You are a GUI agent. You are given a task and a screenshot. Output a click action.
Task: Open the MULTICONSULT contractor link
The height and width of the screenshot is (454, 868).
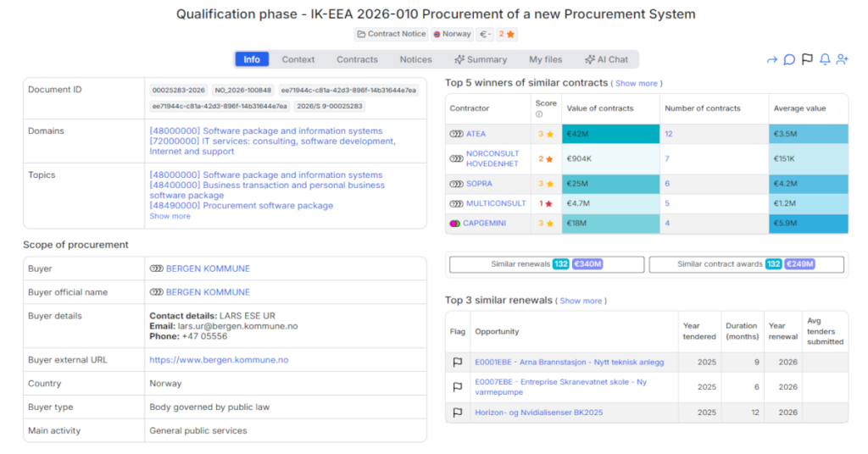pyautogui.click(x=496, y=203)
